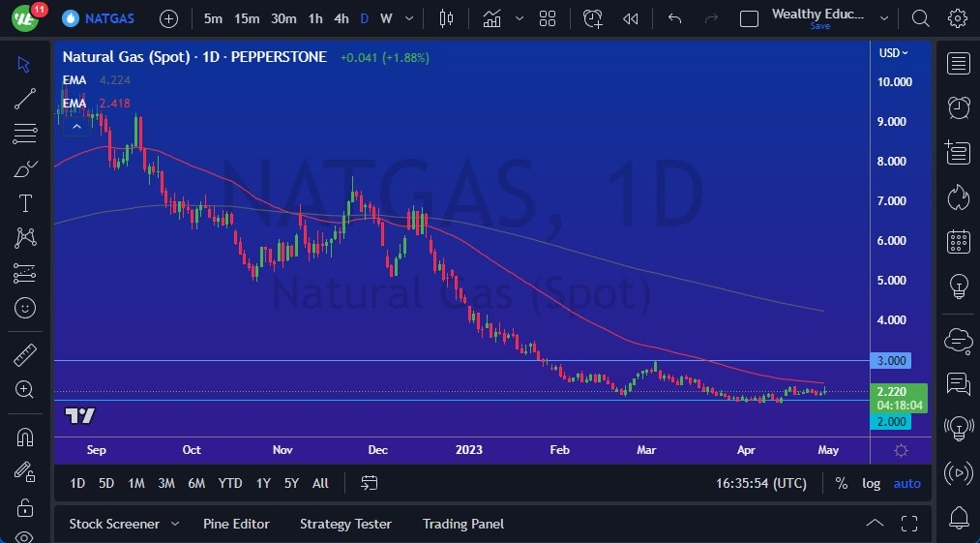Switch to 15m timeframe
Screen dimensions: 980x543
247,18
